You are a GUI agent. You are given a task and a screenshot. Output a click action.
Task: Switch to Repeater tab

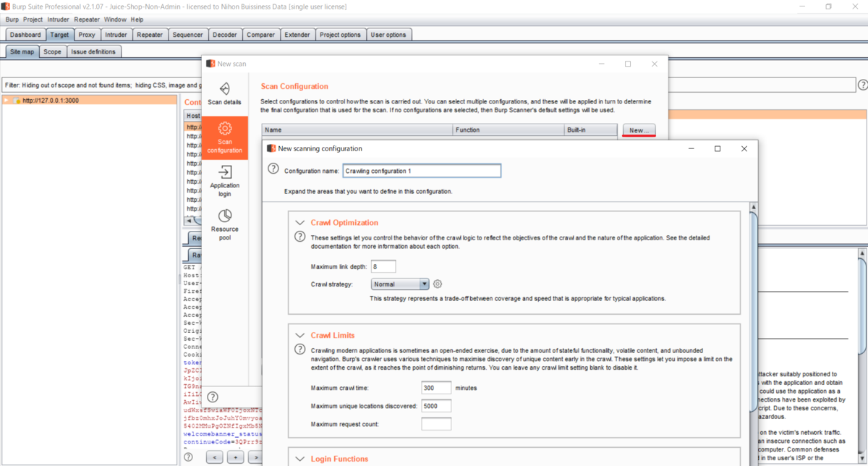coord(150,35)
